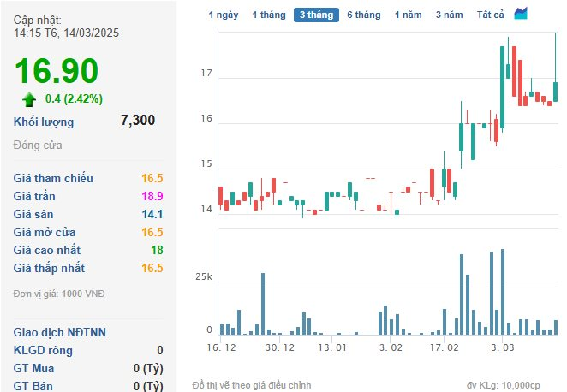Image resolution: width=567 pixels, height=392 pixels.
Task: Select the 1 tháng time range tab
Action: coord(270,15)
